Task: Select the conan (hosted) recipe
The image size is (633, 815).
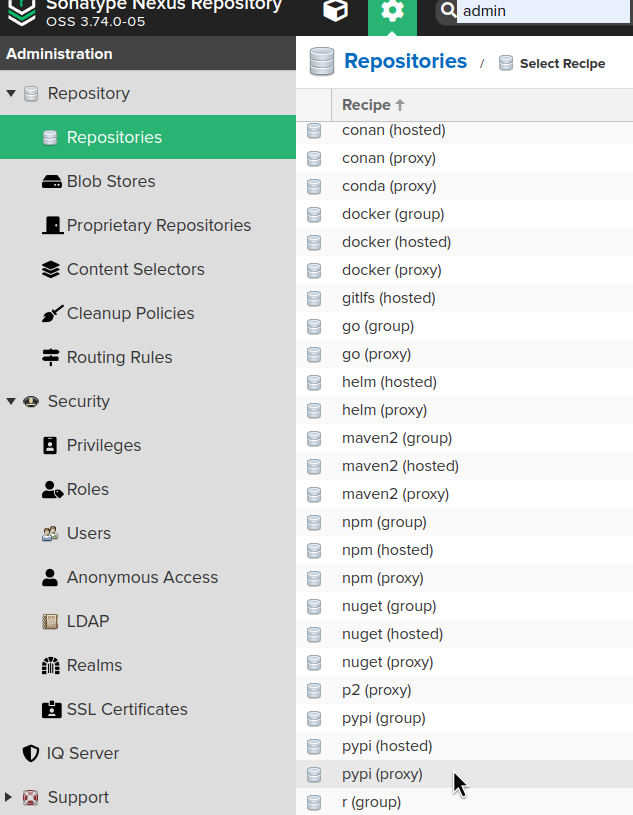Action: pyautogui.click(x=465, y=130)
